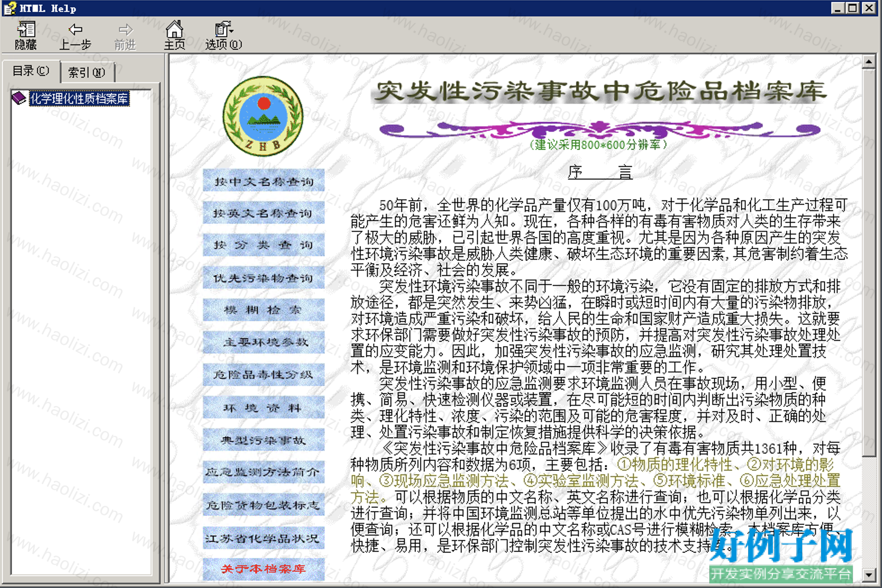Open 危险品毒性分级 button

[x=264, y=375]
